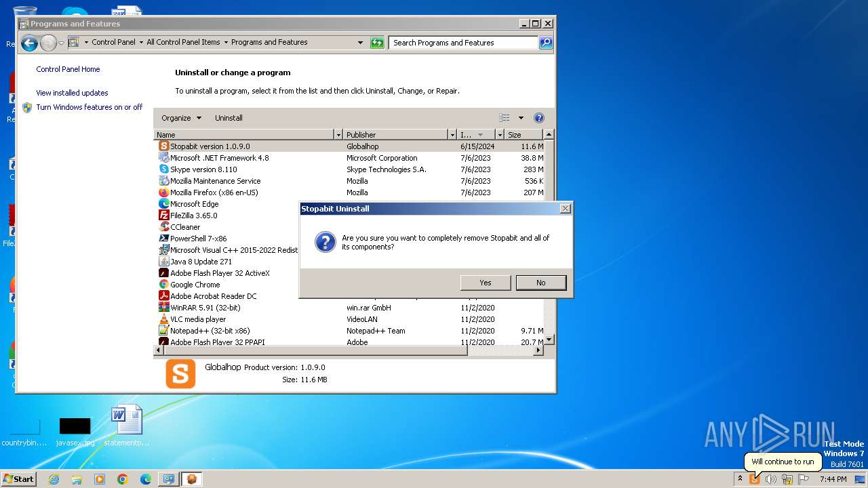Click the Adobe Acrobat Reader DC icon
The width and height of the screenshot is (868, 488).
pos(163,296)
